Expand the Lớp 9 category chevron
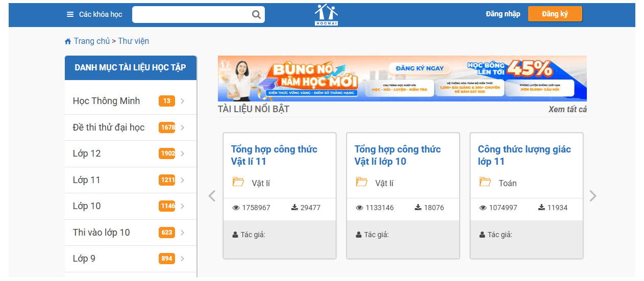 click(183, 259)
